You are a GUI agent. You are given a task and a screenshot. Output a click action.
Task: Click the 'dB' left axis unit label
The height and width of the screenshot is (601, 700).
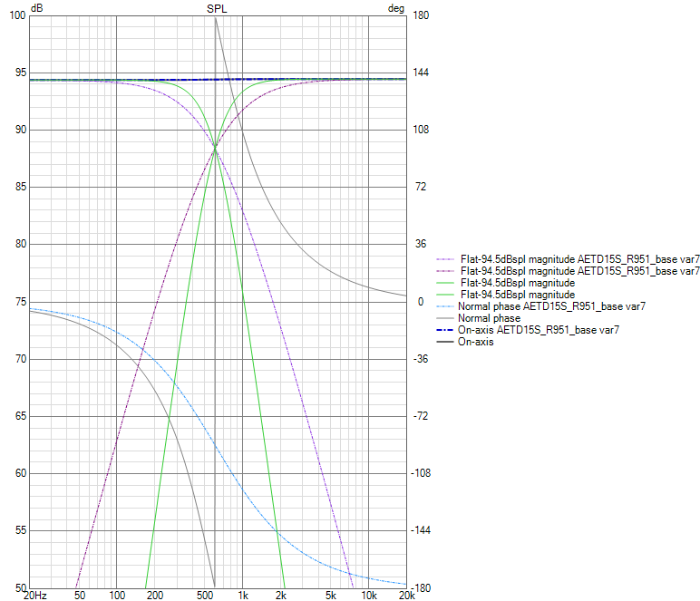click(x=36, y=8)
